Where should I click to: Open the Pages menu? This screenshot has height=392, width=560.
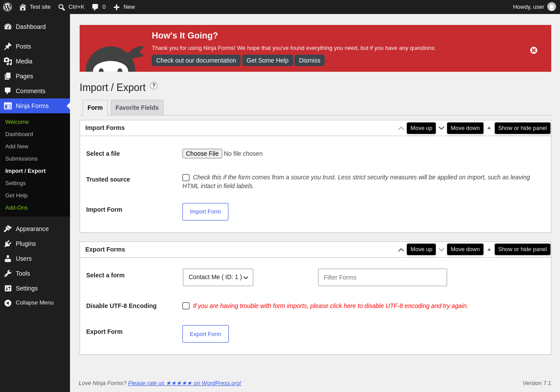(35, 76)
